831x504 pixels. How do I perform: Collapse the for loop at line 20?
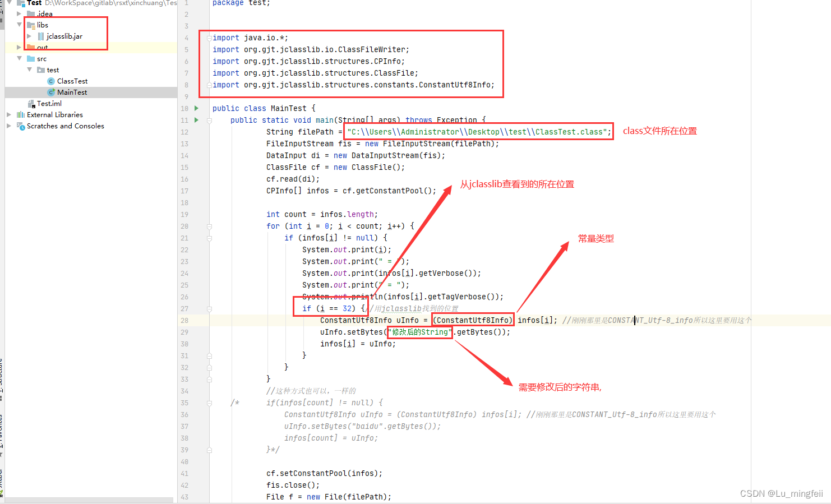click(x=209, y=225)
